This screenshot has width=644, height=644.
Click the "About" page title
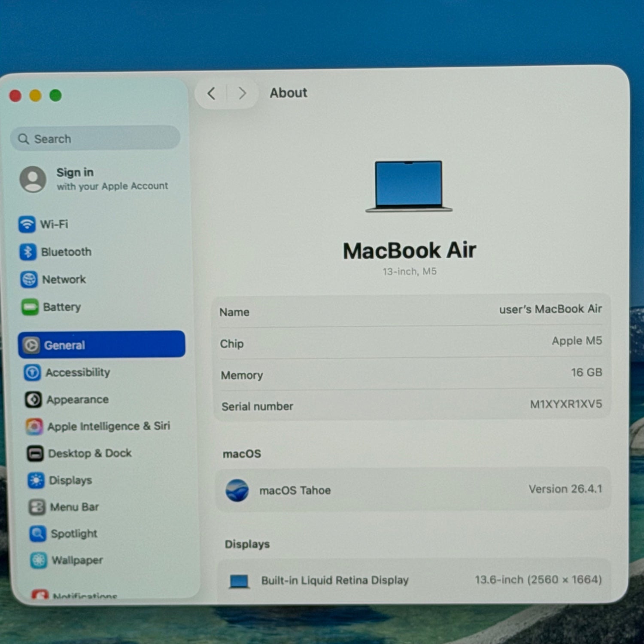pos(289,93)
